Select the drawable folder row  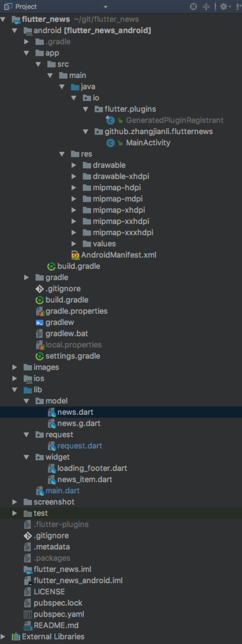pyautogui.click(x=121, y=165)
